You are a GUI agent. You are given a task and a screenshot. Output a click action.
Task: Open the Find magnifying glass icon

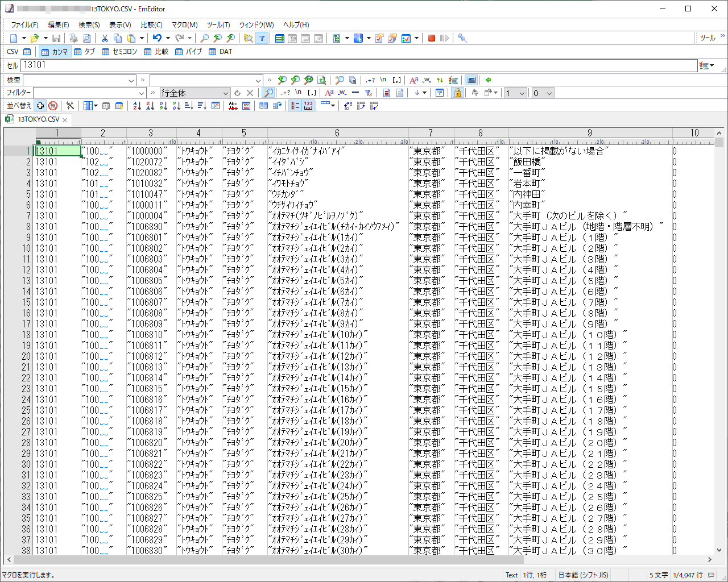(x=204, y=38)
